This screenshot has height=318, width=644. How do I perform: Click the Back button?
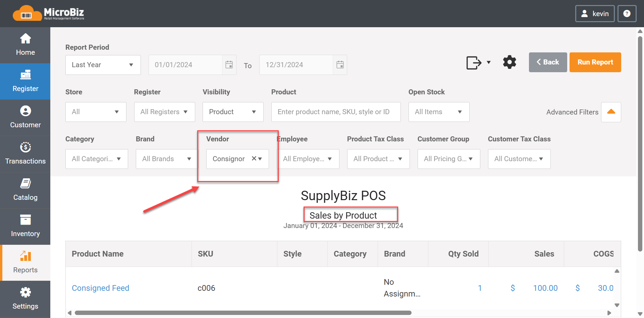(548, 62)
